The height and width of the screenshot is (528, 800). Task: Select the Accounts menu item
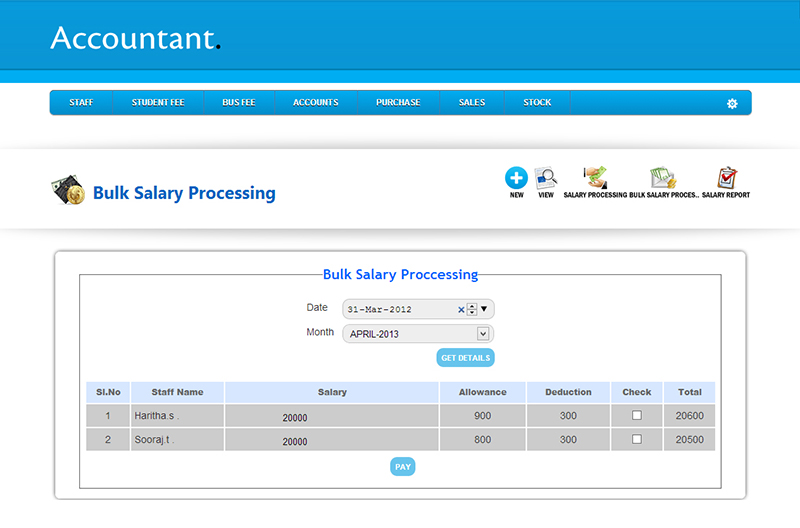pyautogui.click(x=315, y=103)
